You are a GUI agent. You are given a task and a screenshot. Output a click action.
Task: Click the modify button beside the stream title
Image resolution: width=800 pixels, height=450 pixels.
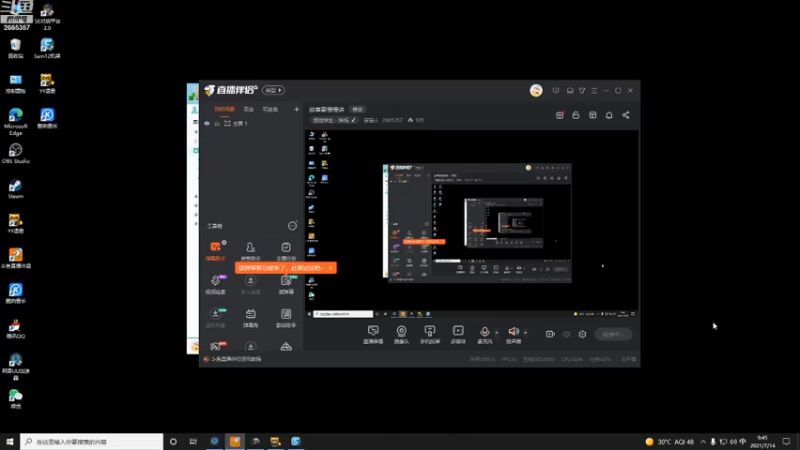(x=357, y=109)
